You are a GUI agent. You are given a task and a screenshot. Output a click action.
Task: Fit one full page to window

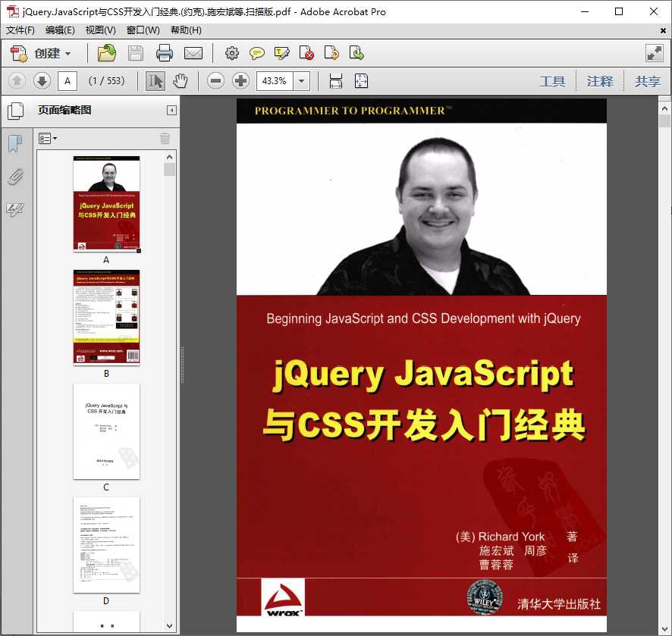pos(361,80)
